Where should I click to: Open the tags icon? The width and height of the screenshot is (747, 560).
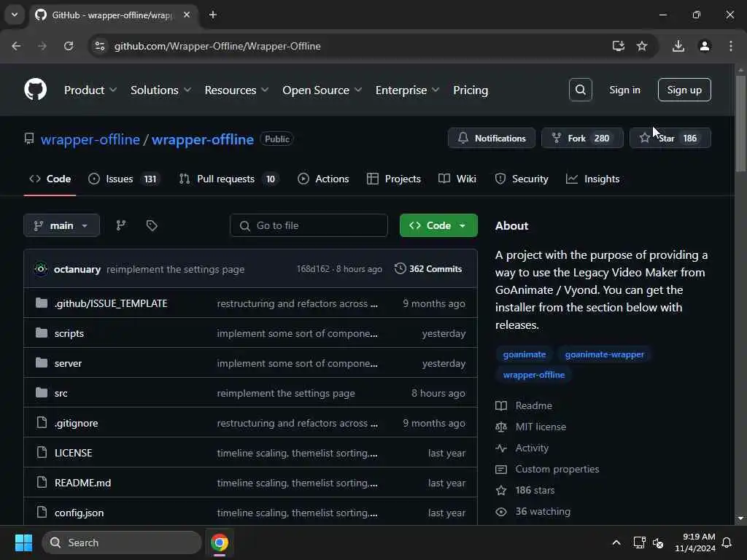click(x=152, y=225)
